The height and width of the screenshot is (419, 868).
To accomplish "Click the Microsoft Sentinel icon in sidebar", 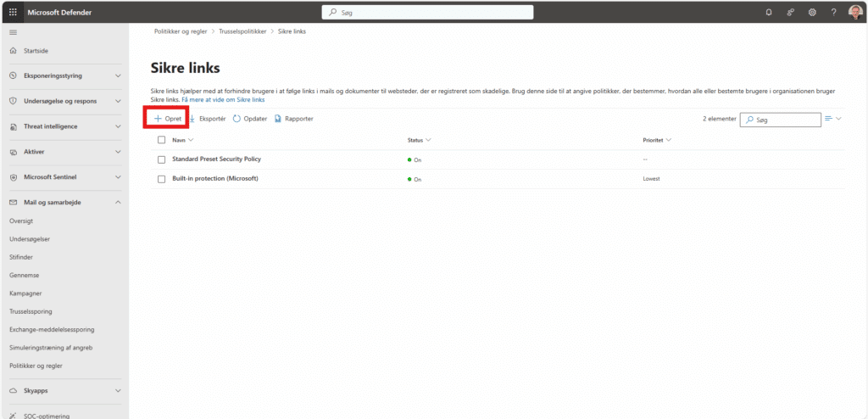I will (14, 176).
